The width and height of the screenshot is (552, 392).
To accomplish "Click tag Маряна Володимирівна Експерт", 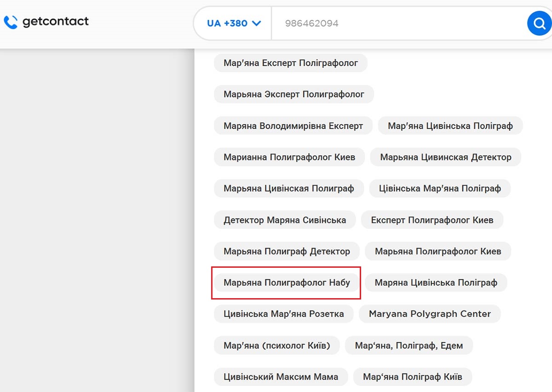I will (x=293, y=126).
